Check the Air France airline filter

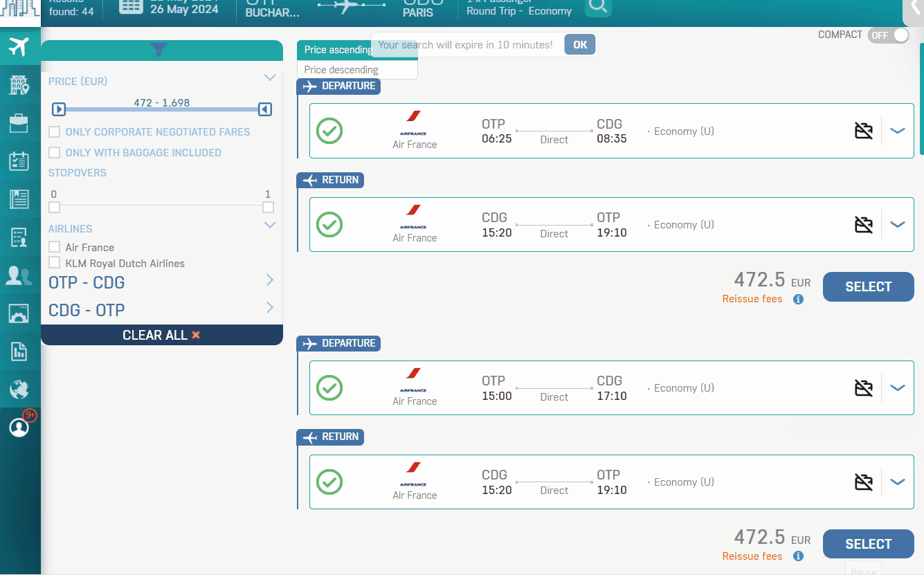click(53, 247)
